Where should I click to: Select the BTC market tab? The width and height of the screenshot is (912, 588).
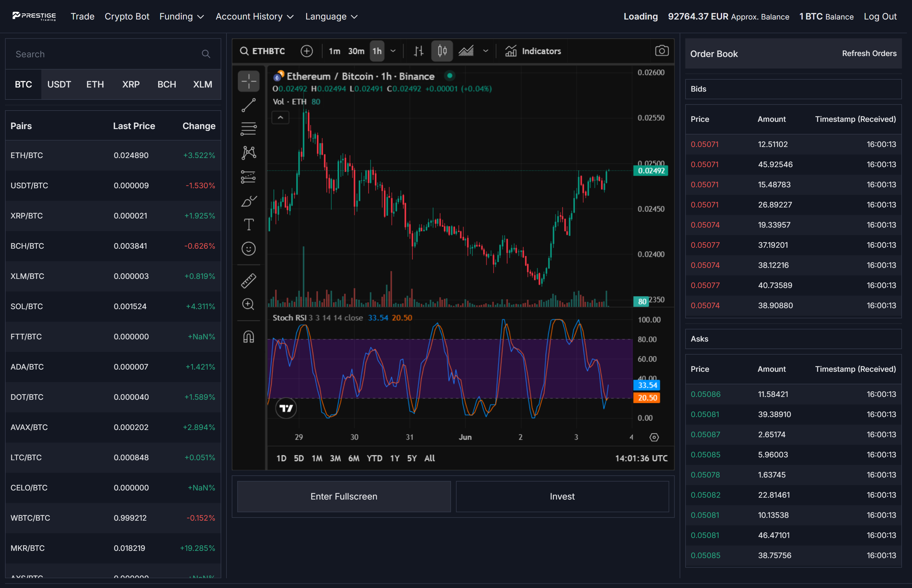(23, 84)
